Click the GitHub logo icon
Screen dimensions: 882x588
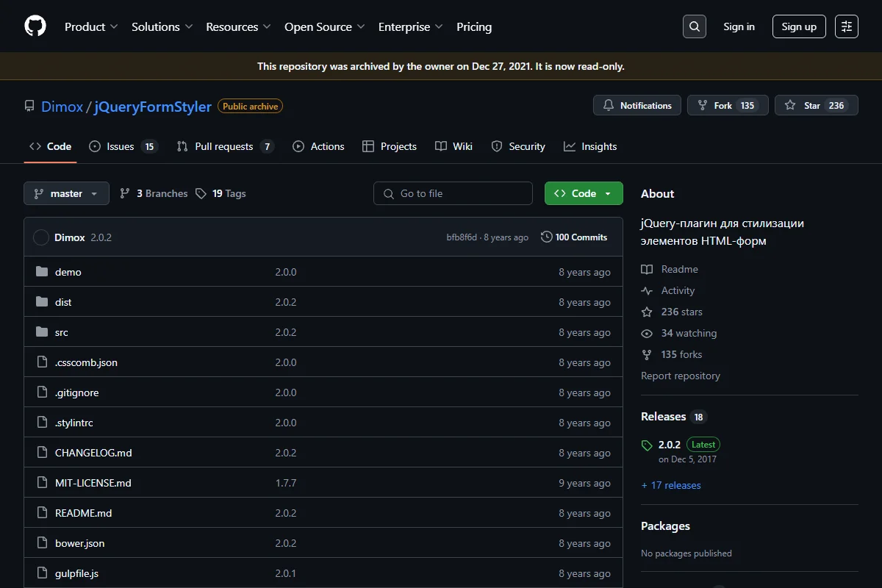tap(35, 26)
